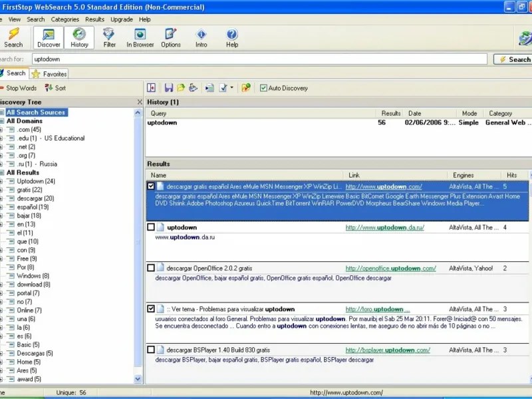Open Options from the toolbar
532x399 pixels.
click(171, 38)
